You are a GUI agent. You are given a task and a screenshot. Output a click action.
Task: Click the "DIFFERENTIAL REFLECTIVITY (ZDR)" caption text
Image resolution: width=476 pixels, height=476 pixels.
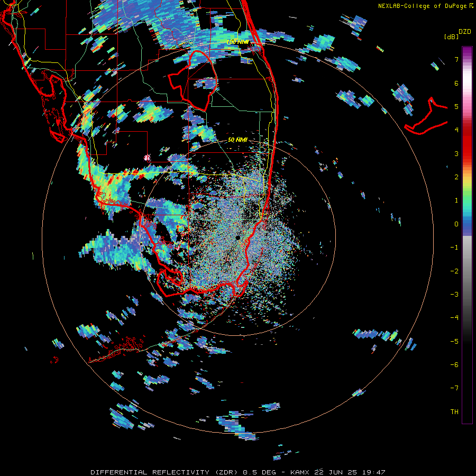[166, 472]
